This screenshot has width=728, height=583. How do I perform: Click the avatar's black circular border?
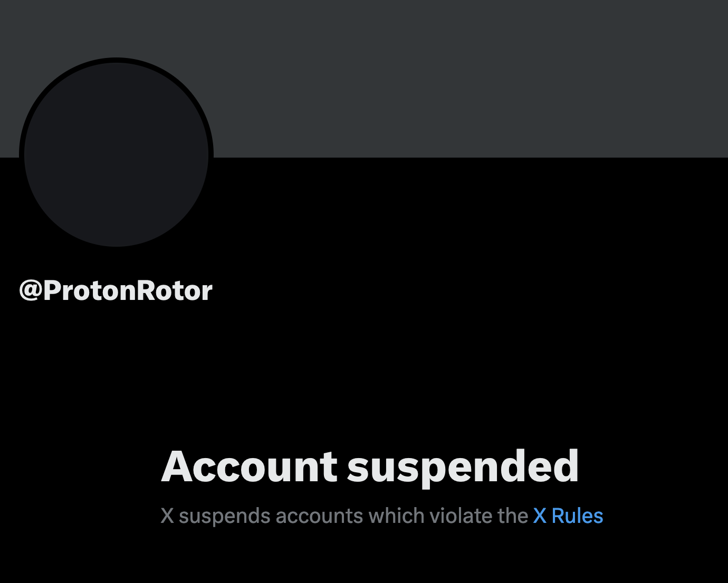pyautogui.click(x=116, y=60)
